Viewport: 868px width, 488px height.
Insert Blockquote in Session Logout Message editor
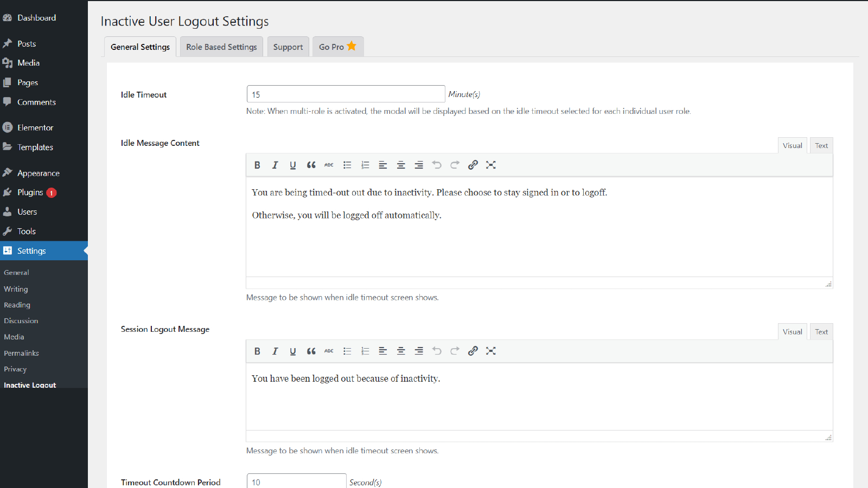(311, 351)
